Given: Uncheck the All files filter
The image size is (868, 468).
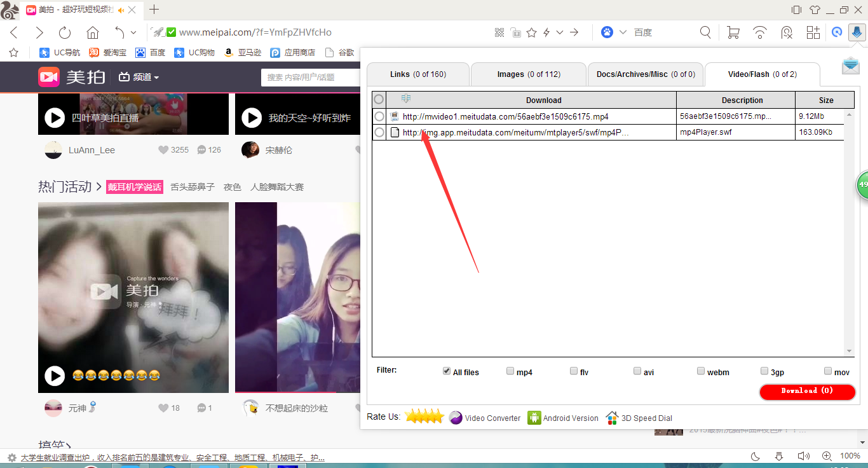Looking at the screenshot, I should coord(447,371).
